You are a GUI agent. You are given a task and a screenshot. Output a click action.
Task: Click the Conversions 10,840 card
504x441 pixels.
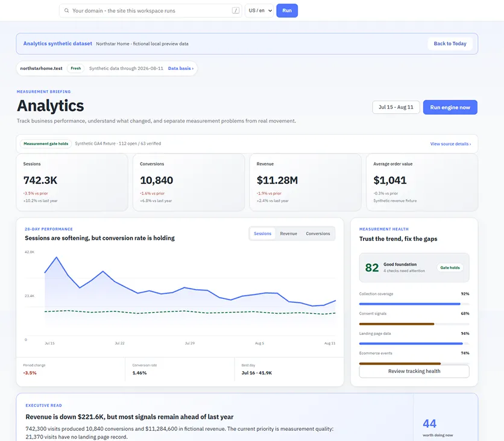click(x=189, y=182)
